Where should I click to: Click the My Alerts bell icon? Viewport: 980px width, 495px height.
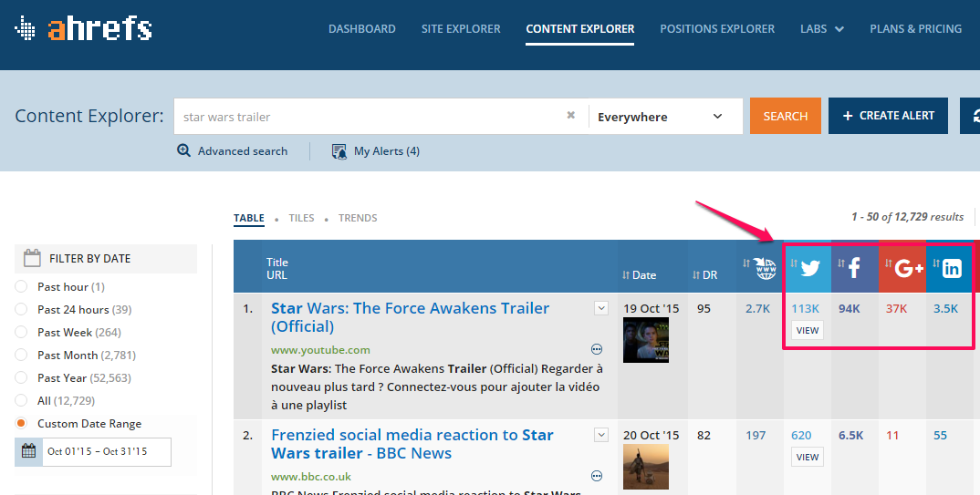[x=339, y=151]
